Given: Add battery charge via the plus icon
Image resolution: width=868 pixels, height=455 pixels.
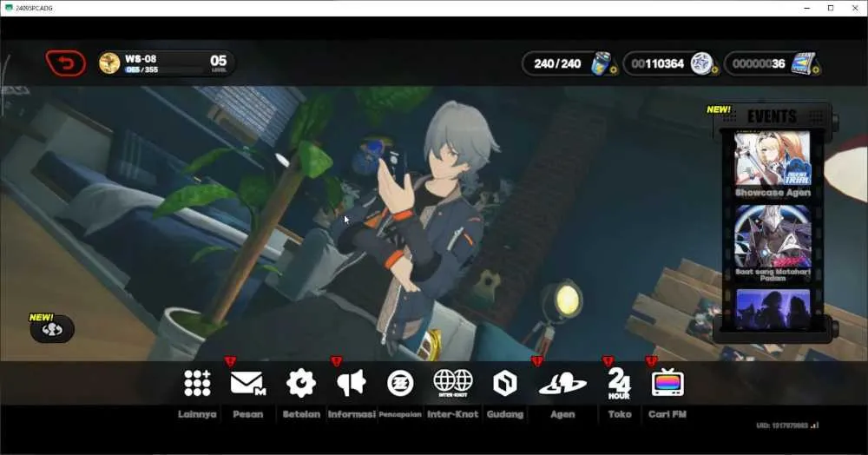Looking at the screenshot, I should (614, 70).
